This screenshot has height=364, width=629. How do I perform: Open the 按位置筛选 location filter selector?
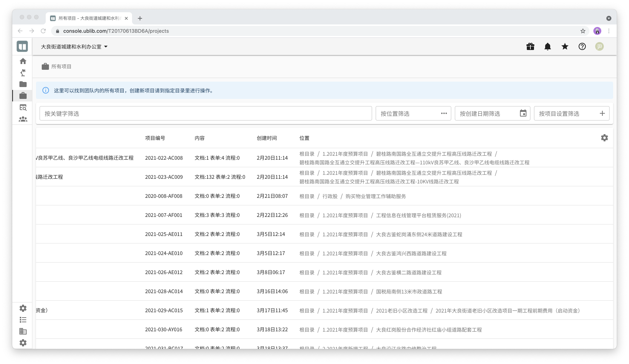pyautogui.click(x=413, y=114)
